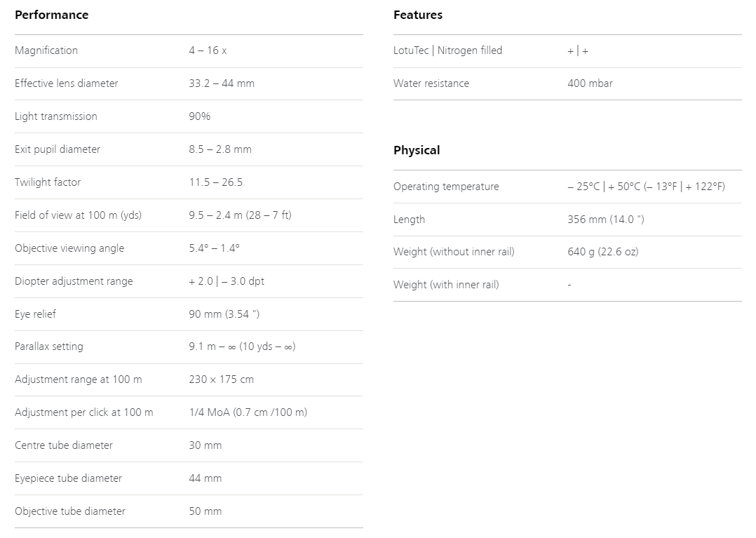Click the Features section heading
This screenshot has height=538, width=756.
tap(418, 15)
